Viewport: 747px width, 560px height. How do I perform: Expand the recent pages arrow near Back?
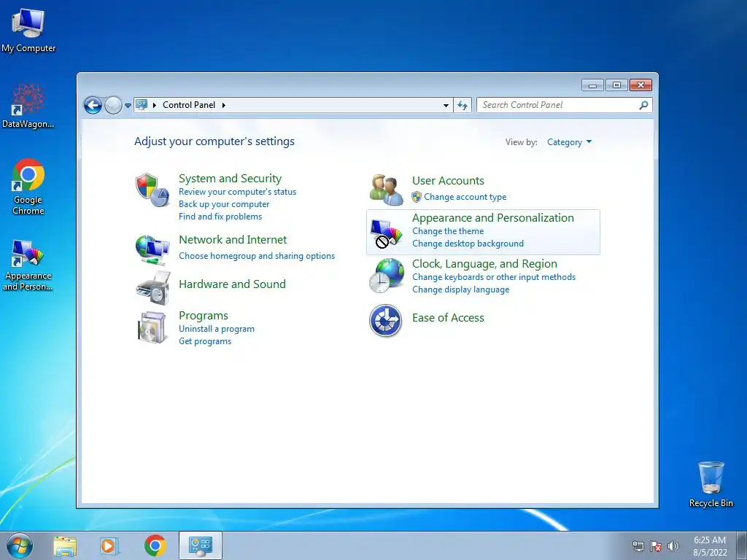pos(128,106)
